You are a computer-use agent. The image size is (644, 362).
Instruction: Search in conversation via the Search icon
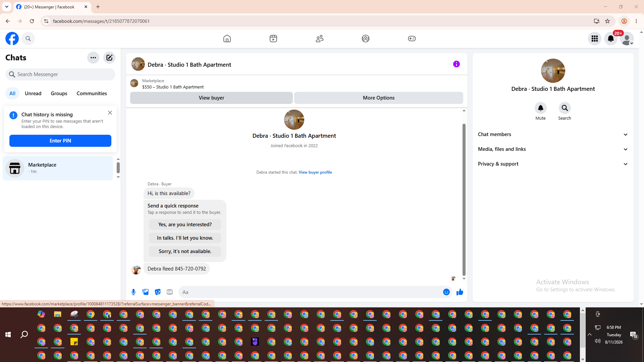click(565, 108)
